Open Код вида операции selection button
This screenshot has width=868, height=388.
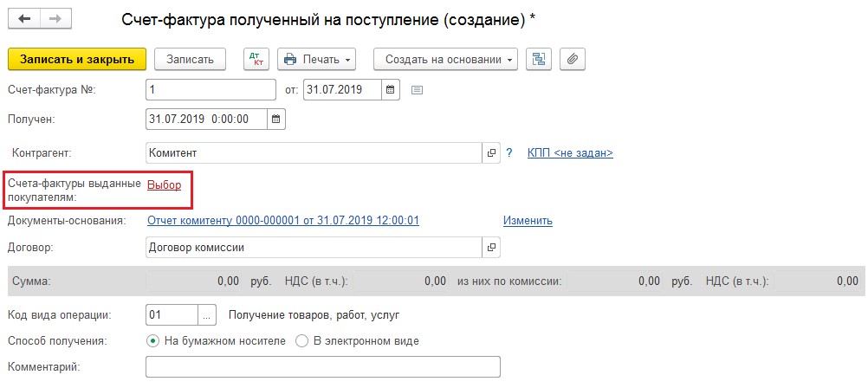tap(206, 314)
